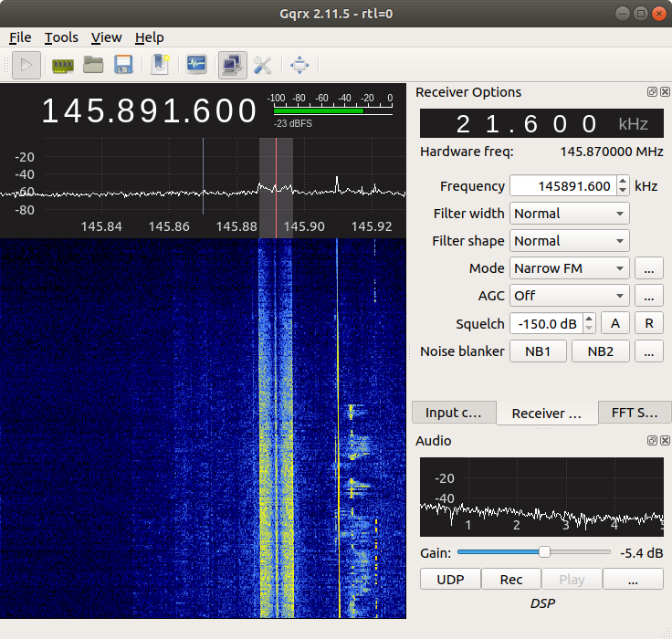Image resolution: width=672 pixels, height=639 pixels.
Task: Click the 21.600 kHz offset display
Action: [541, 124]
